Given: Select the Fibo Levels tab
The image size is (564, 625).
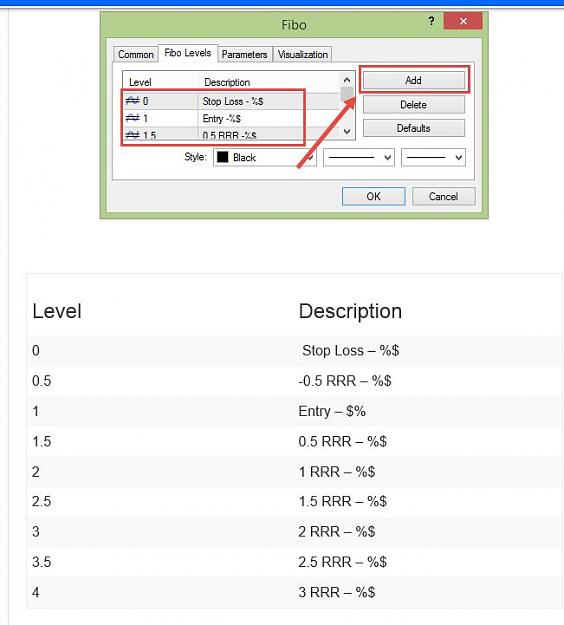Looking at the screenshot, I should 187,53.
